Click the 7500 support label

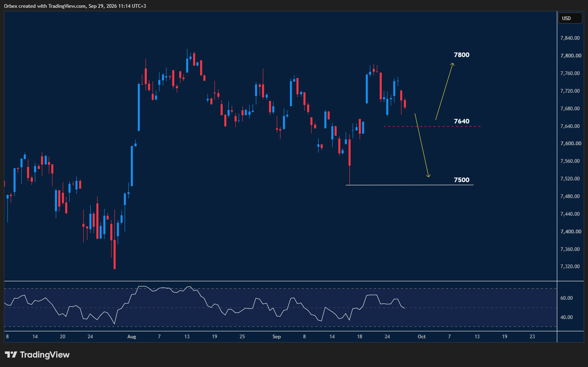462,180
